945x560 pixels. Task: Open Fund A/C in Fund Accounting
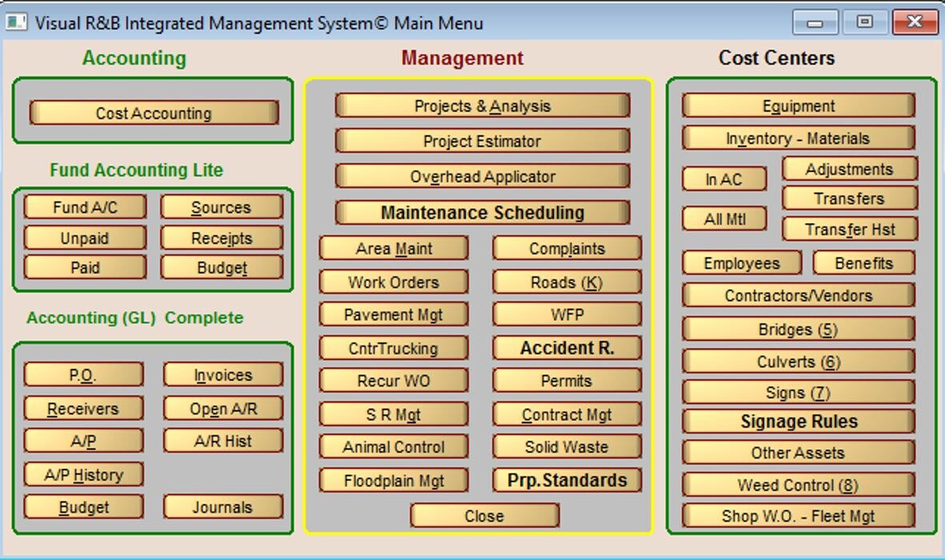tap(85, 207)
